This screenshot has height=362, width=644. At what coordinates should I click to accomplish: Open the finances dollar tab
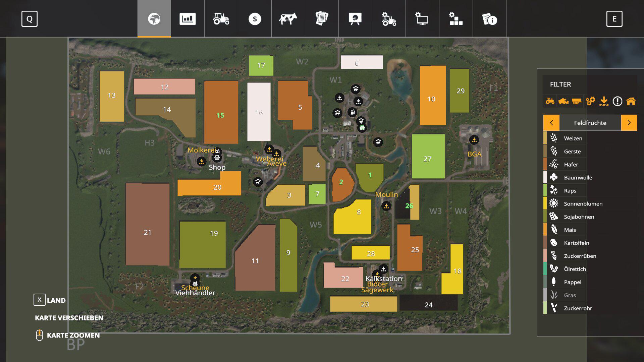pos(255,19)
